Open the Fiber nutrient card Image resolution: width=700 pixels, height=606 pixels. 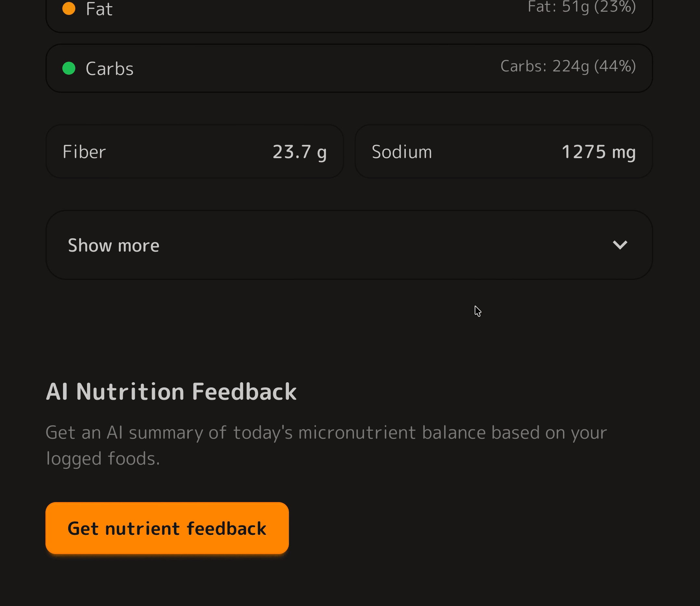(195, 151)
